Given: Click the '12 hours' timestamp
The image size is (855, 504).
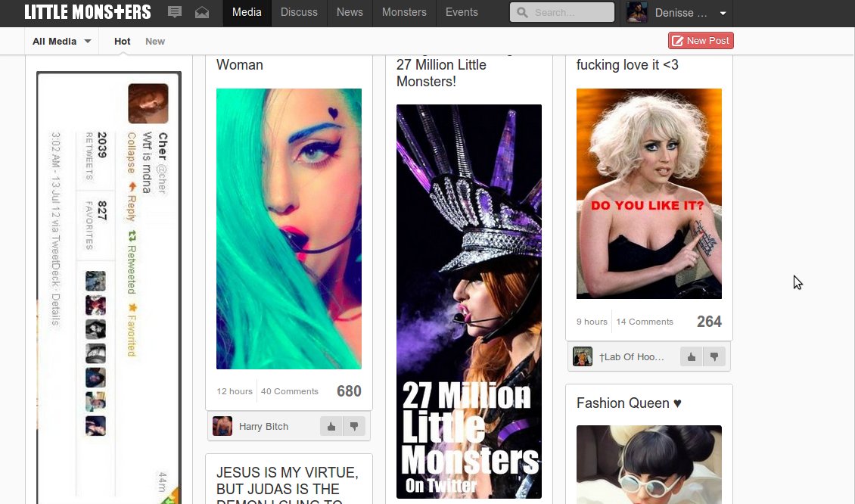Looking at the screenshot, I should 235,391.
